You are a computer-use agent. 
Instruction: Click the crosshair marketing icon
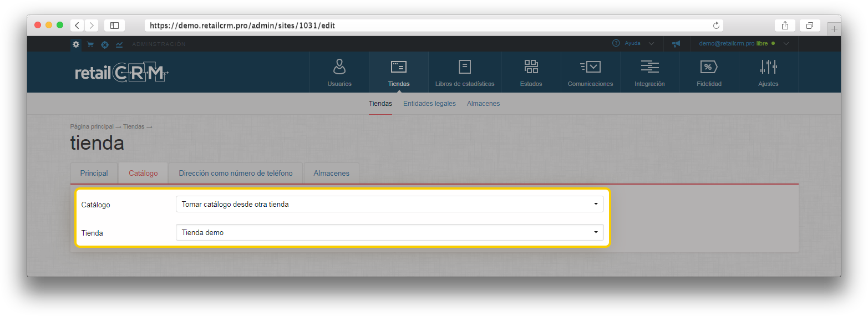105,44
